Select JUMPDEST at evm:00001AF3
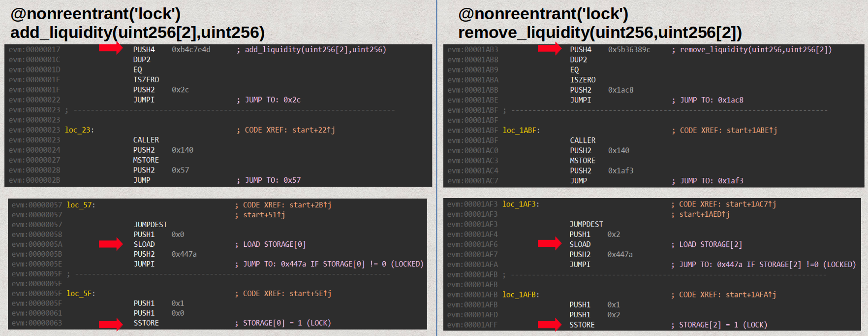868x336 pixels. point(587,225)
